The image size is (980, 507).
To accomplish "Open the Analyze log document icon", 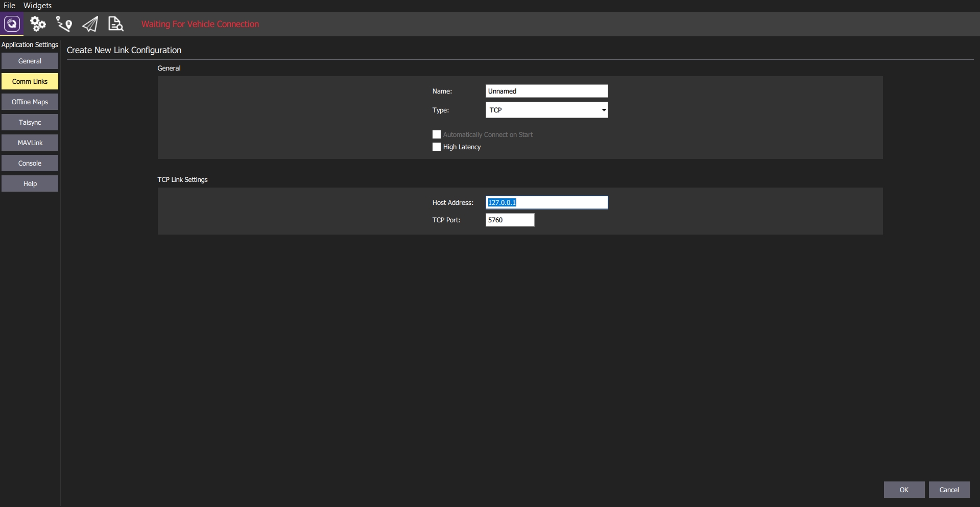I will point(116,24).
